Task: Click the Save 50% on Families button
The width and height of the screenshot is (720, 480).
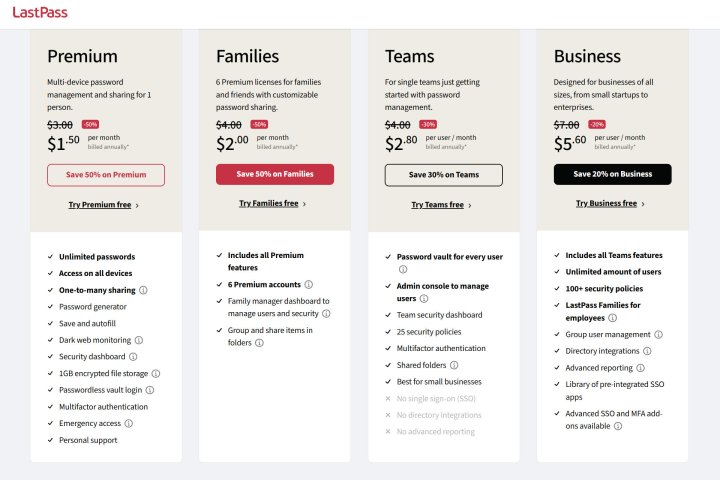Action: [275, 174]
